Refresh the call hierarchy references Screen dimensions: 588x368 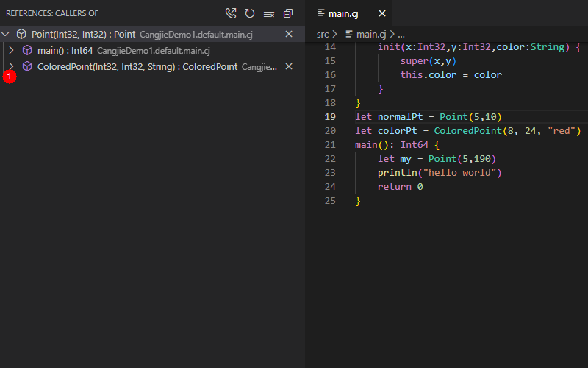(250, 13)
